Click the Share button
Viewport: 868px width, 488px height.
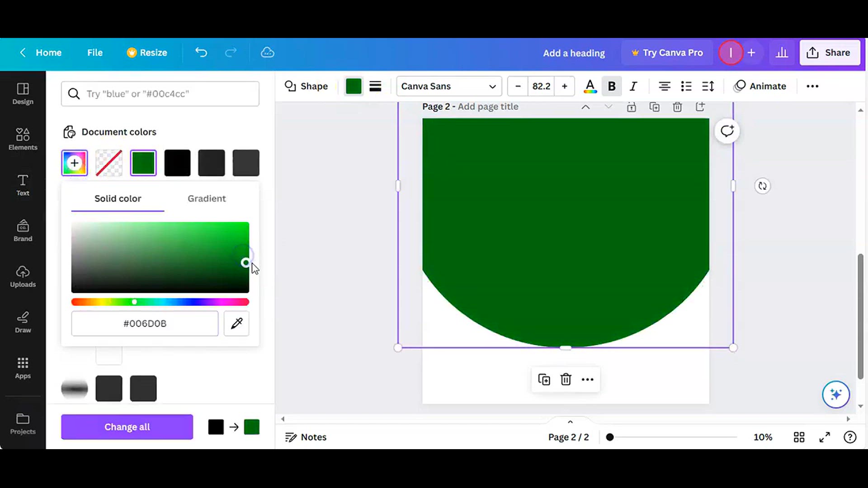[830, 53]
